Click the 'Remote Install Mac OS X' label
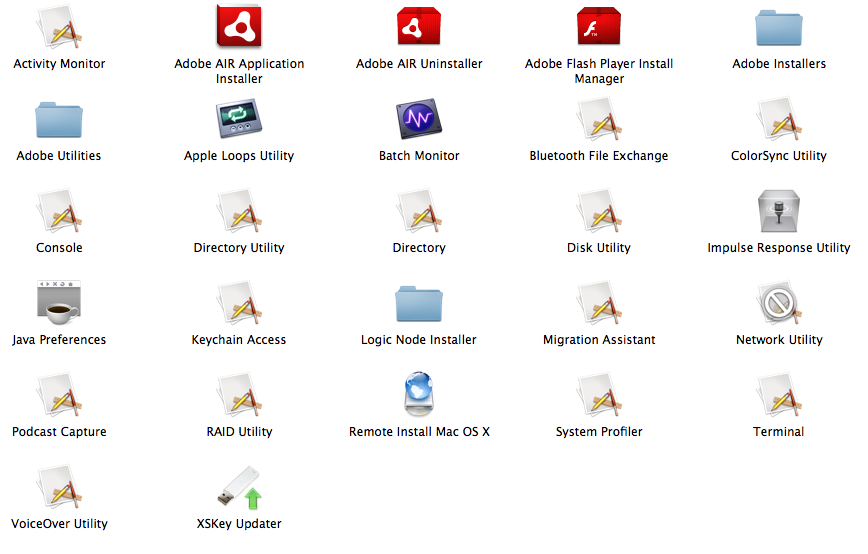The height and width of the screenshot is (554, 868). [419, 432]
